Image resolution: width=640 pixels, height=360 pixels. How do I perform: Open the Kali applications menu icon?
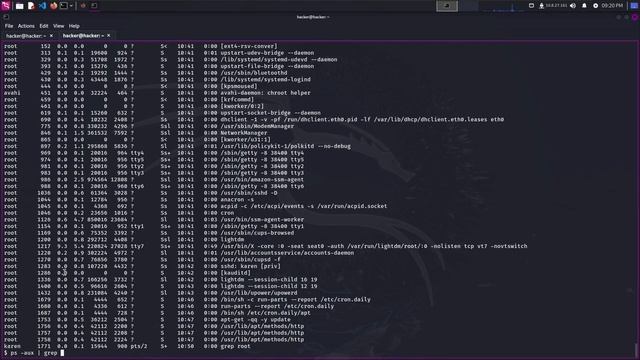(x=5, y=6)
